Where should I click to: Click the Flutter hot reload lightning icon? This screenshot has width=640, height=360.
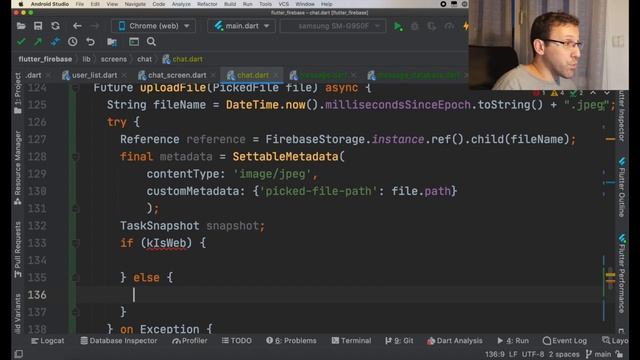[x=466, y=27]
